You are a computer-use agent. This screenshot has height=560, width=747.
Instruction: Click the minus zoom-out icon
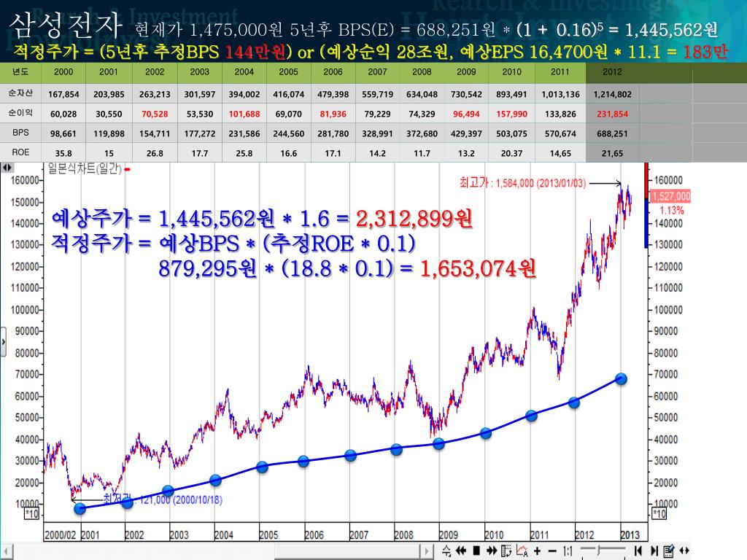click(x=552, y=551)
